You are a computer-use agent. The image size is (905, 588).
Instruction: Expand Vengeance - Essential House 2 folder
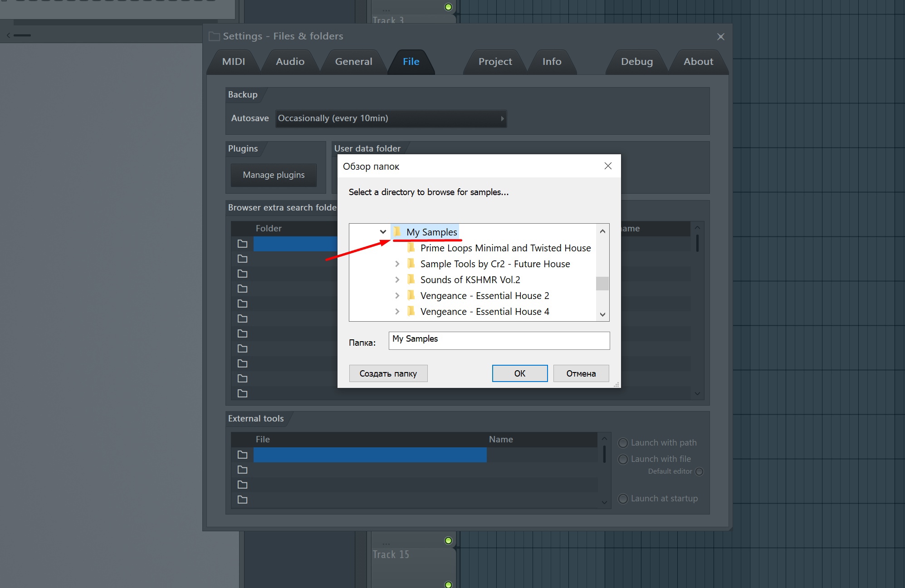click(397, 295)
